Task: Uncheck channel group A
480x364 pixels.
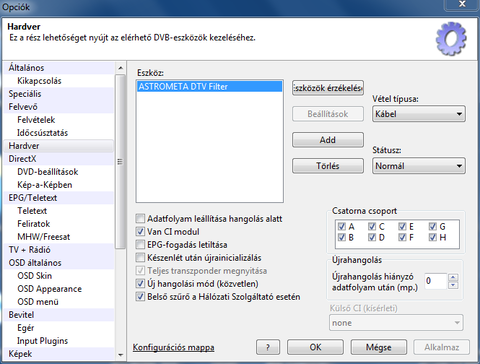Action: pos(342,227)
